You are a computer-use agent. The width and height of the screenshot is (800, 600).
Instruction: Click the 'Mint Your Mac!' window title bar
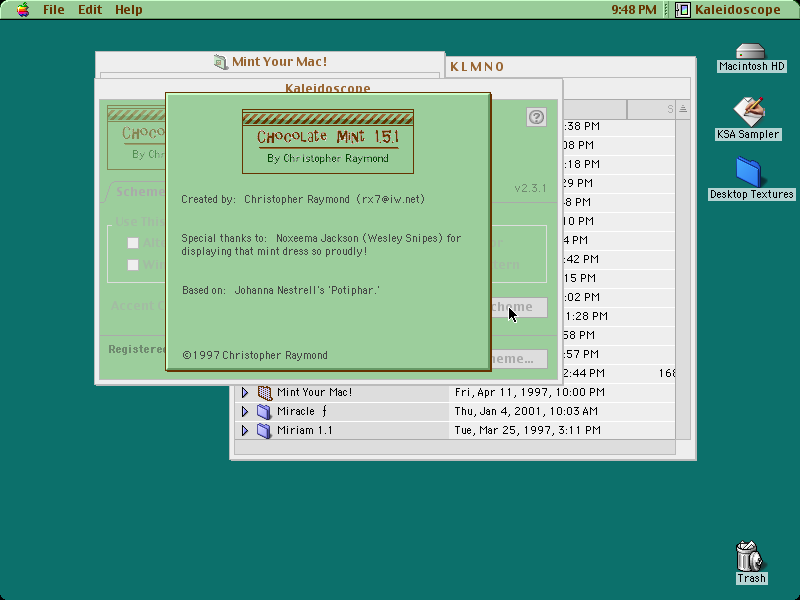270,62
